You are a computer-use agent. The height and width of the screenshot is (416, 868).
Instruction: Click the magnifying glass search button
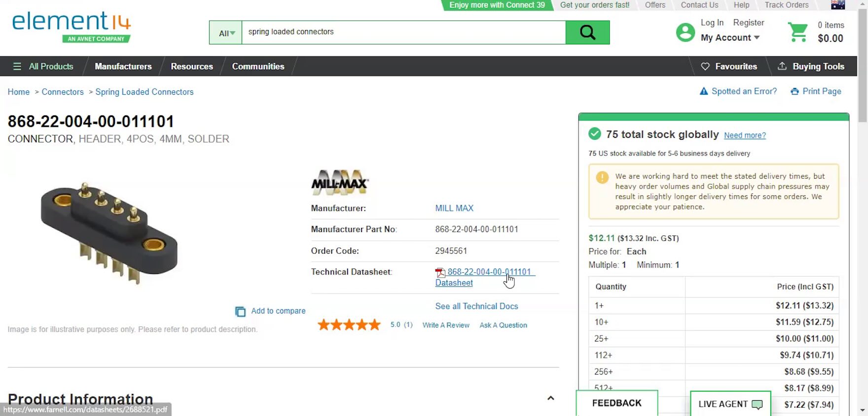tap(587, 33)
